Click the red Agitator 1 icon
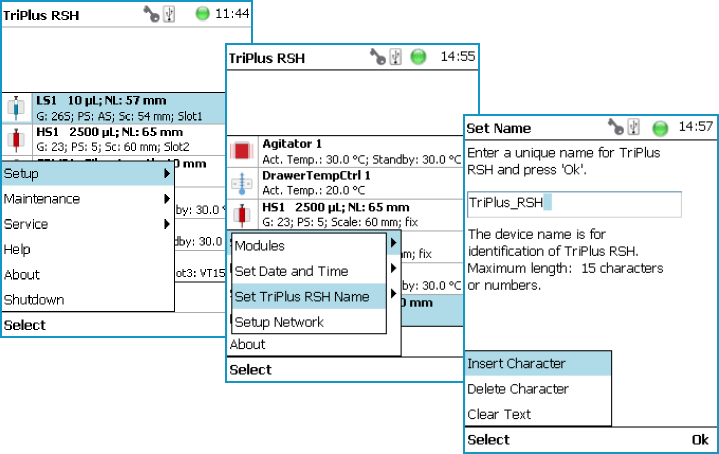This screenshot has height=454, width=719. [x=242, y=151]
